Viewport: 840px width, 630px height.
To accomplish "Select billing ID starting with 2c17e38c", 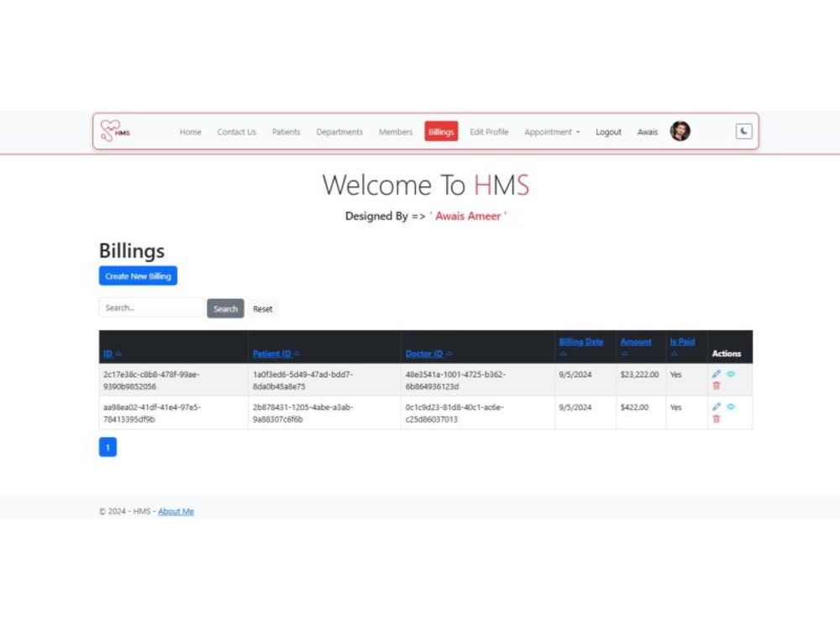I will click(151, 381).
